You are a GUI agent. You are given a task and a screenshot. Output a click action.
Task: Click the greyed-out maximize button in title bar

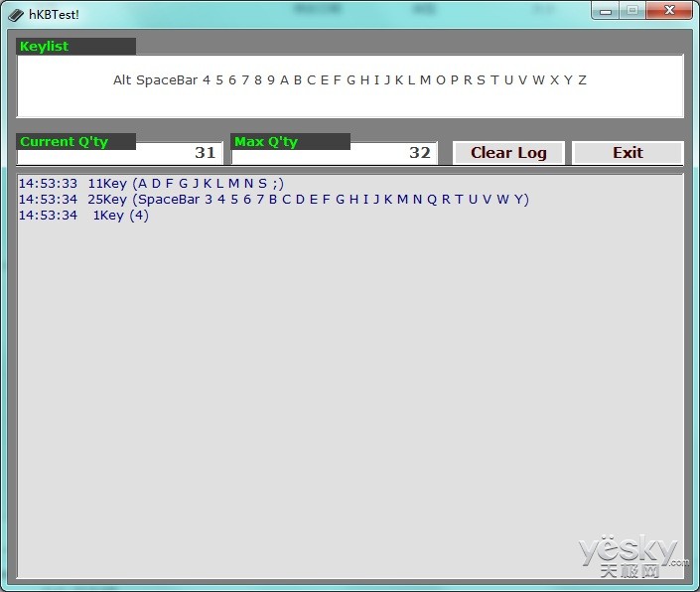(632, 11)
